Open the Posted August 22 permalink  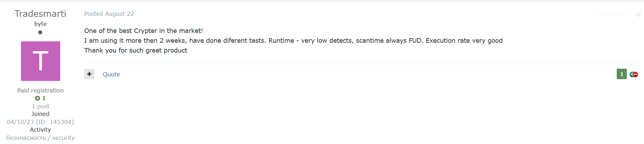[x=109, y=14]
